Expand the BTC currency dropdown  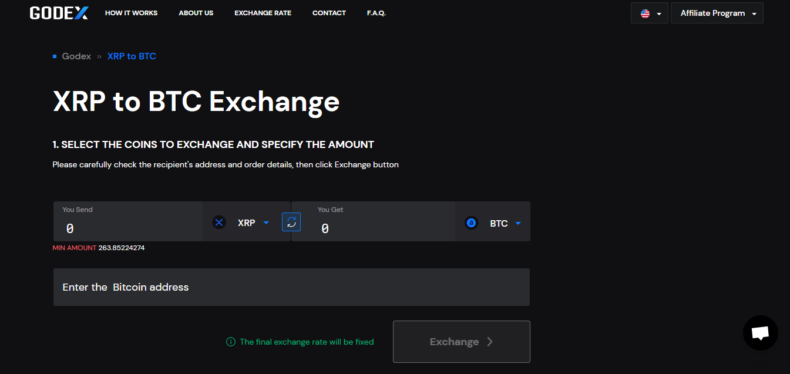518,223
